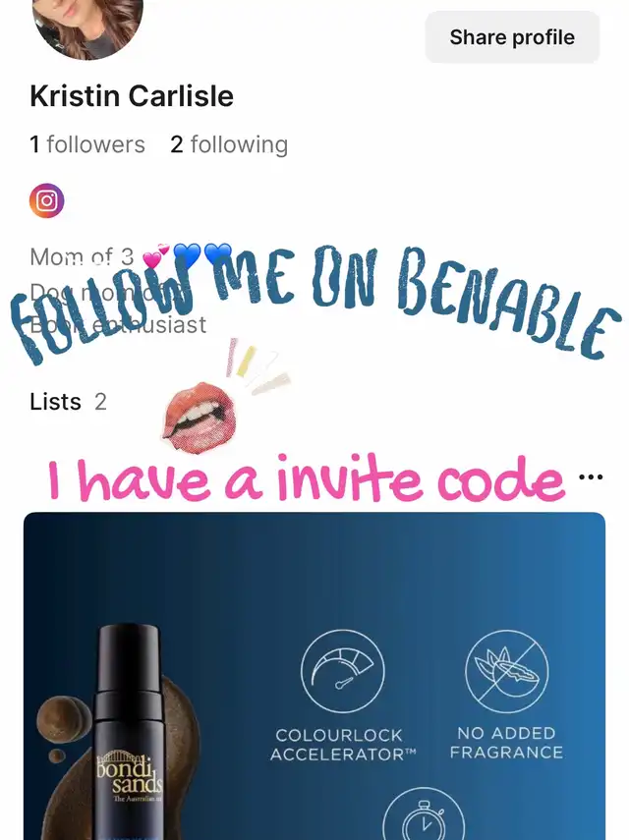Open the three-dot more options menu
This screenshot has width=629, height=840.
(591, 476)
